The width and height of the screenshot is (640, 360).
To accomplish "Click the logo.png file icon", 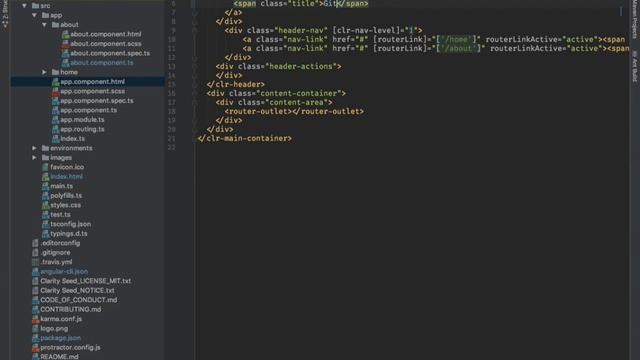I will pyautogui.click(x=36, y=329).
